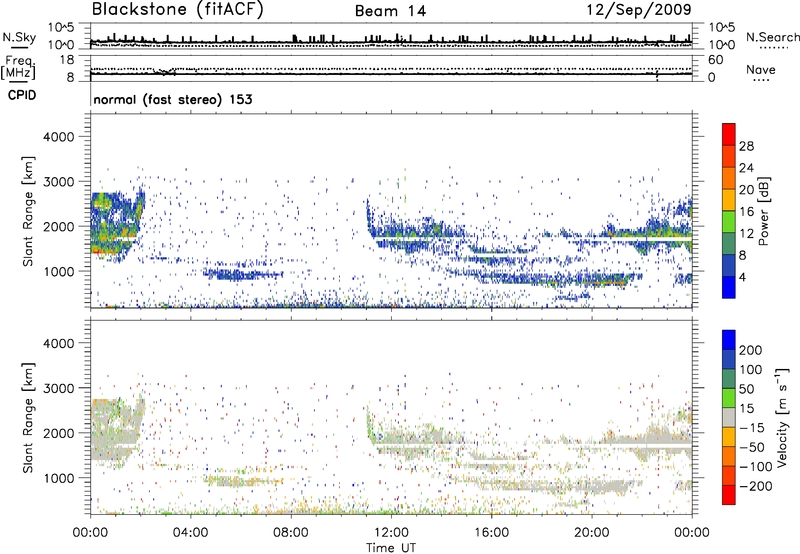The height and width of the screenshot is (554, 800).
Task: Click the 12/Sep/2009 date label
Action: (639, 10)
